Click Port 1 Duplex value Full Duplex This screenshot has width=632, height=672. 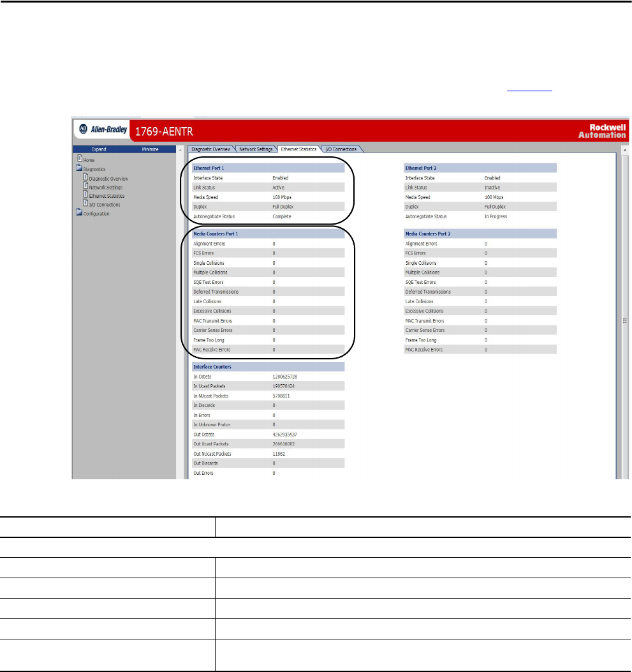pyautogui.click(x=283, y=207)
